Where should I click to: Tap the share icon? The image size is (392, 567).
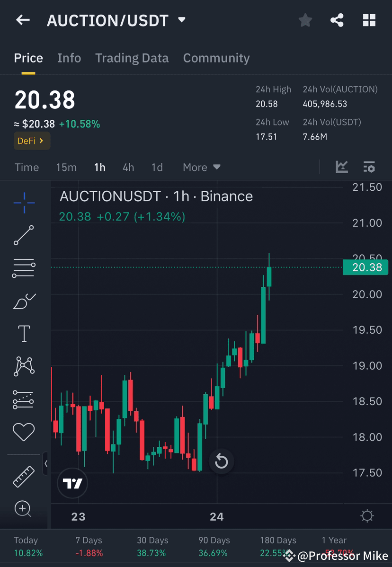tap(337, 20)
